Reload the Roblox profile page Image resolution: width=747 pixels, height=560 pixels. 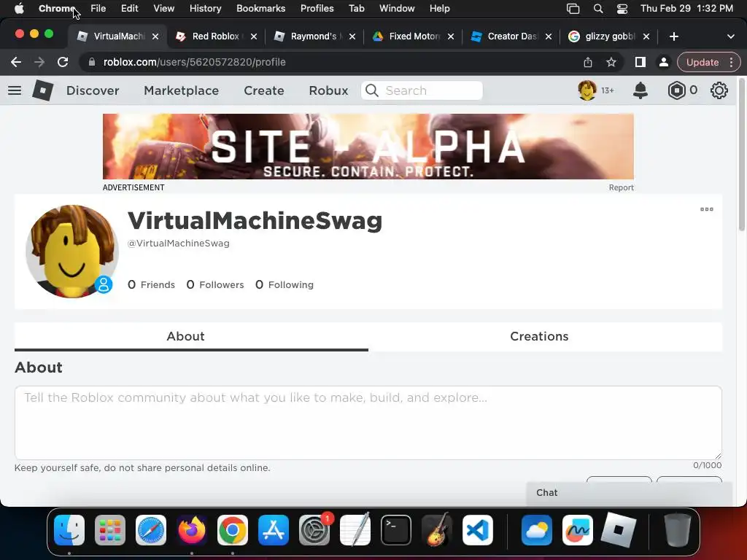click(x=63, y=62)
